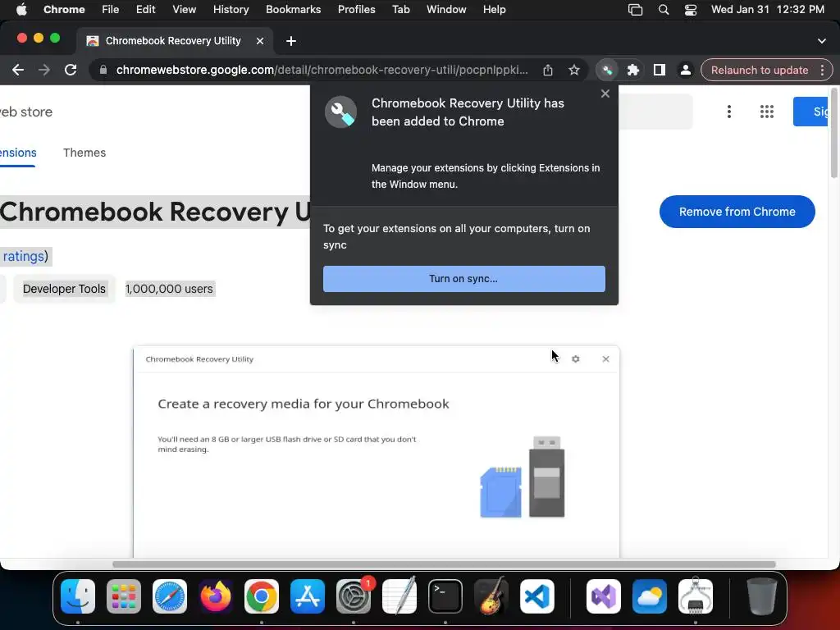Launch Firefox from the Dock
The width and height of the screenshot is (840, 630).
(216, 596)
